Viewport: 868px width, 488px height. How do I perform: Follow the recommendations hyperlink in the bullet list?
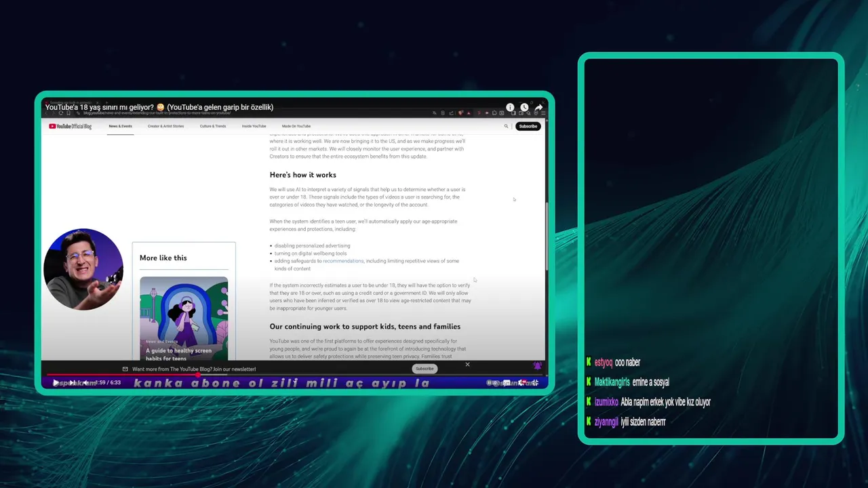(343, 261)
